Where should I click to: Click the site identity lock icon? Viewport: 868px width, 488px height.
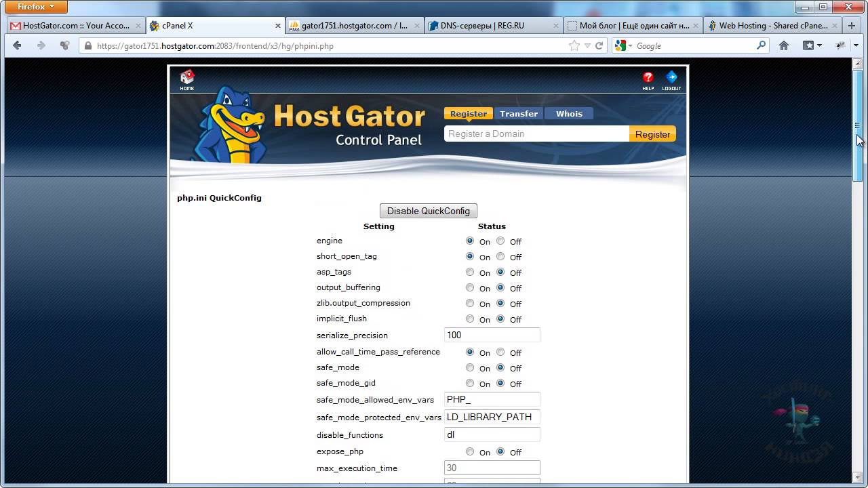click(87, 46)
